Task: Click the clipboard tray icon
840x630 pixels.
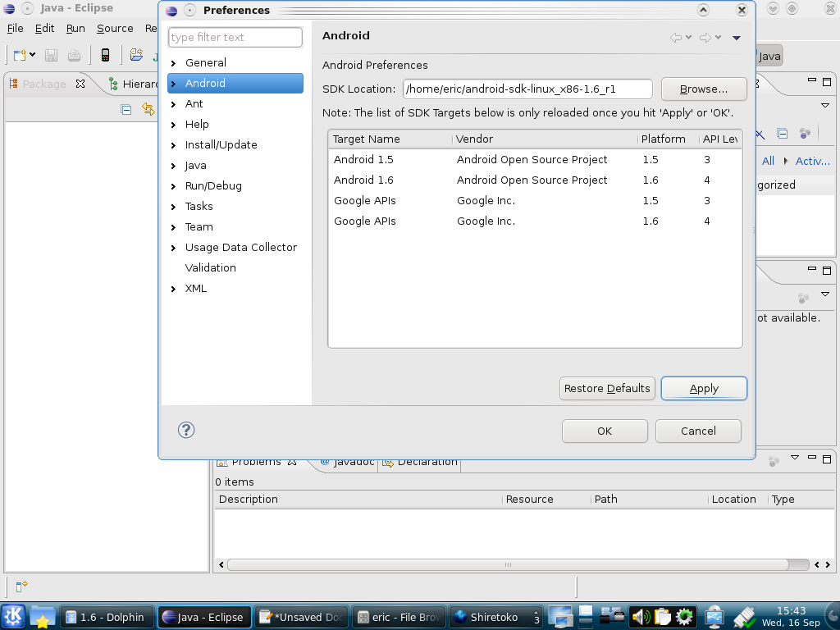Action: [x=662, y=617]
